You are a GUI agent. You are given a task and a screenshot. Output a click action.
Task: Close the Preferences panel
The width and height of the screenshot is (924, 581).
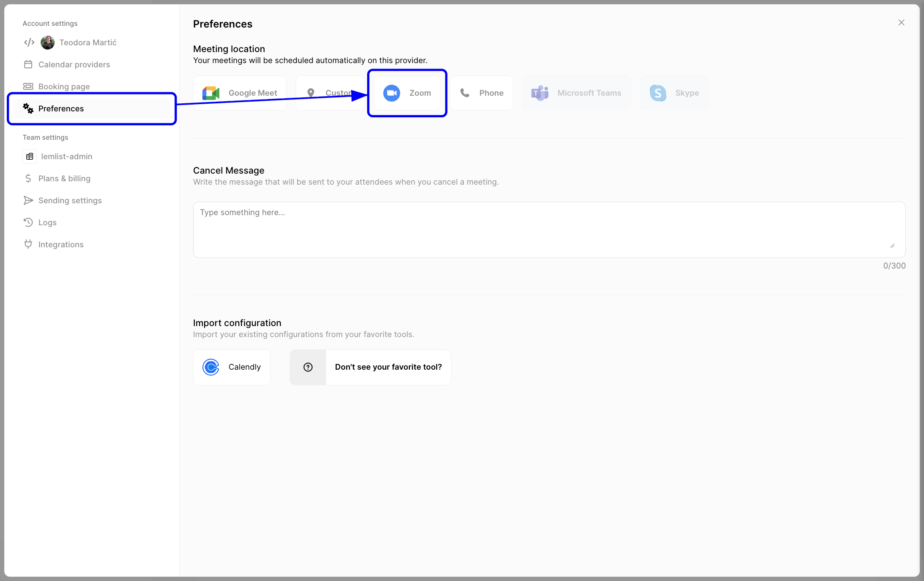pyautogui.click(x=901, y=22)
